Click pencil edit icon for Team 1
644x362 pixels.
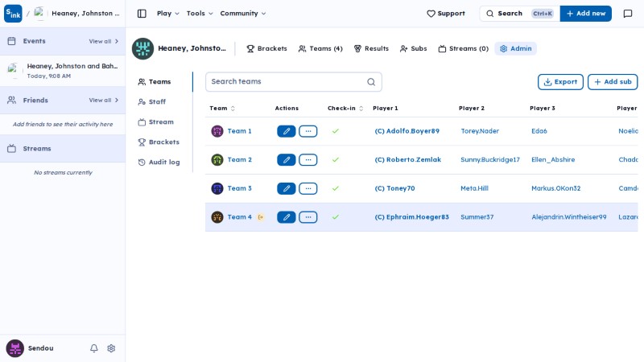click(287, 131)
